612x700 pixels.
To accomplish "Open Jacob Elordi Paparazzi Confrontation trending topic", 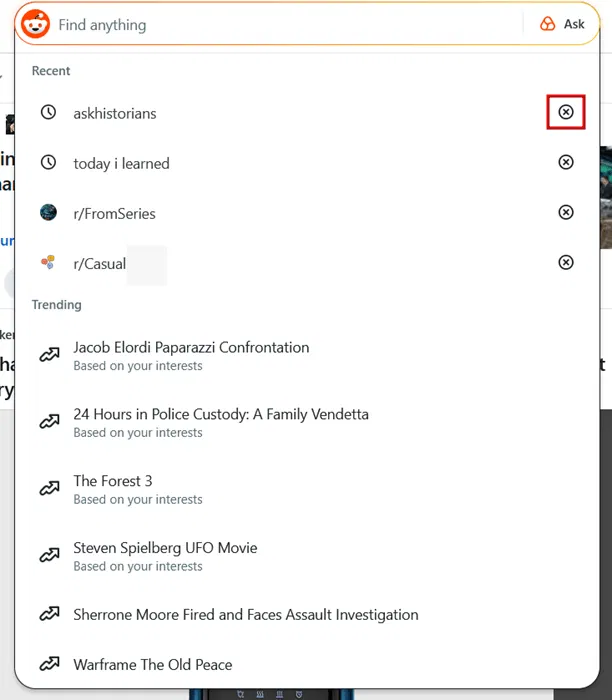I will click(191, 348).
